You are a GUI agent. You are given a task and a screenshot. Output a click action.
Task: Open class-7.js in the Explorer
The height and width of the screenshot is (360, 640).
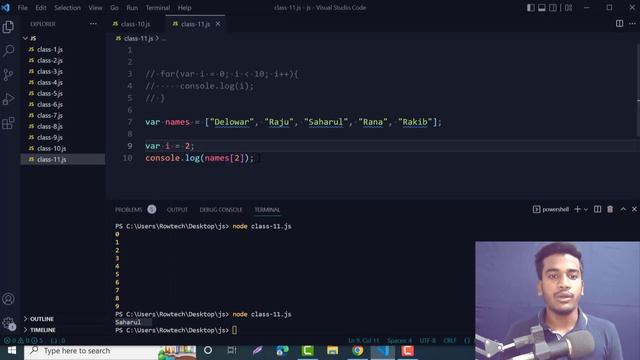[63, 116]
